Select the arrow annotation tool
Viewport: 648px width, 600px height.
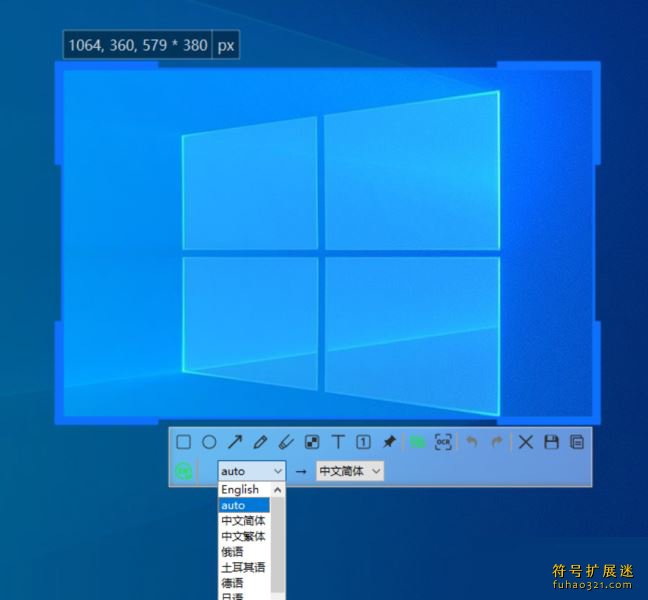[235, 442]
